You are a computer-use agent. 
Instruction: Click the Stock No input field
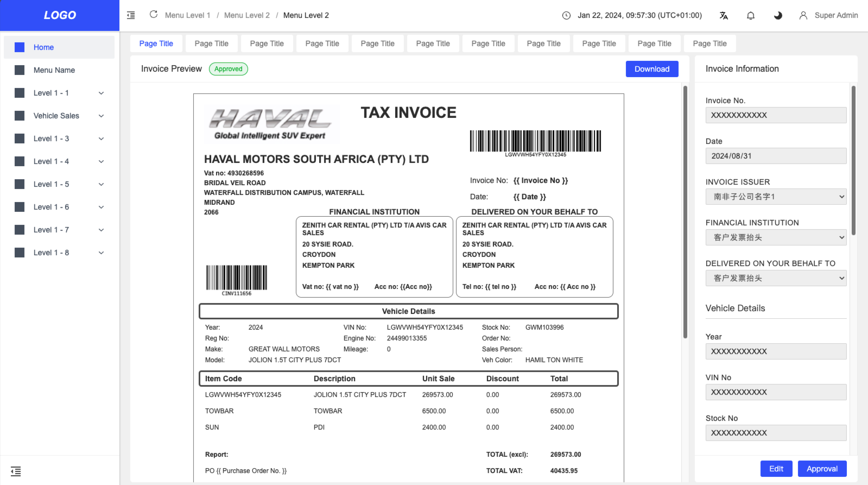[x=776, y=433]
